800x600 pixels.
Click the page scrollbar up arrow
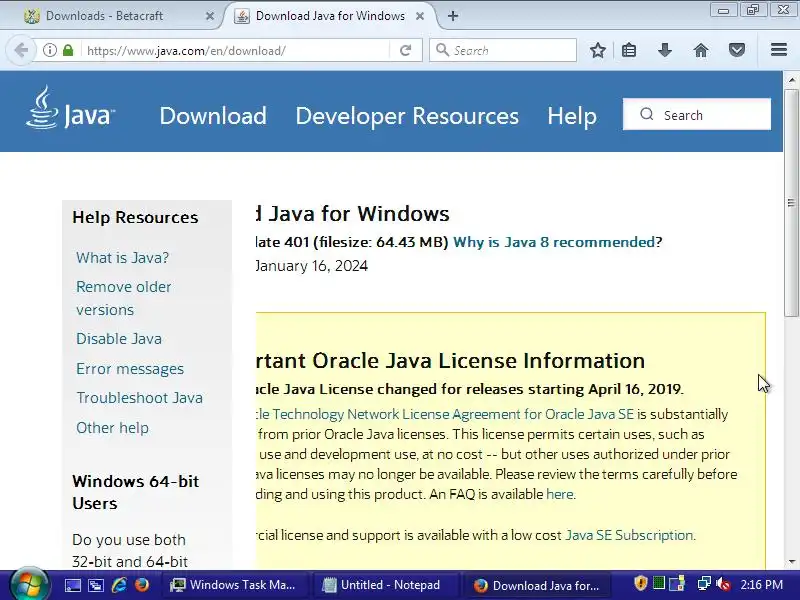791,80
